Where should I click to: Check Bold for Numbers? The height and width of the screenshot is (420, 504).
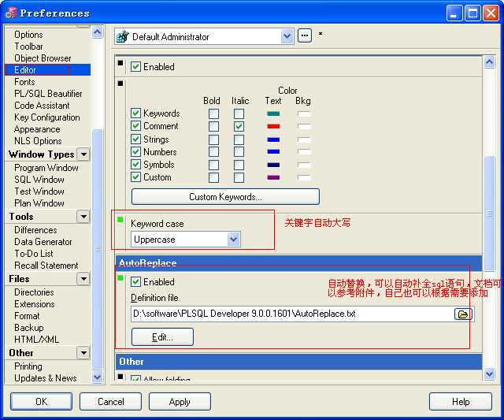point(213,152)
